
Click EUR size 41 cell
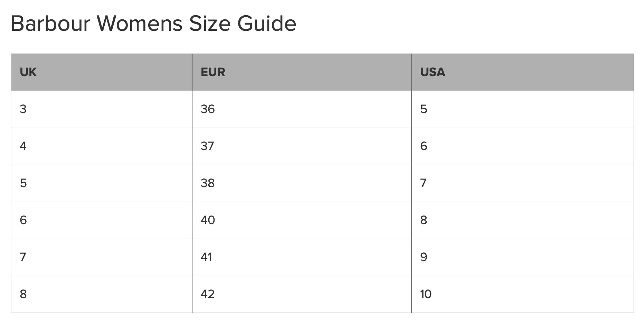click(302, 258)
